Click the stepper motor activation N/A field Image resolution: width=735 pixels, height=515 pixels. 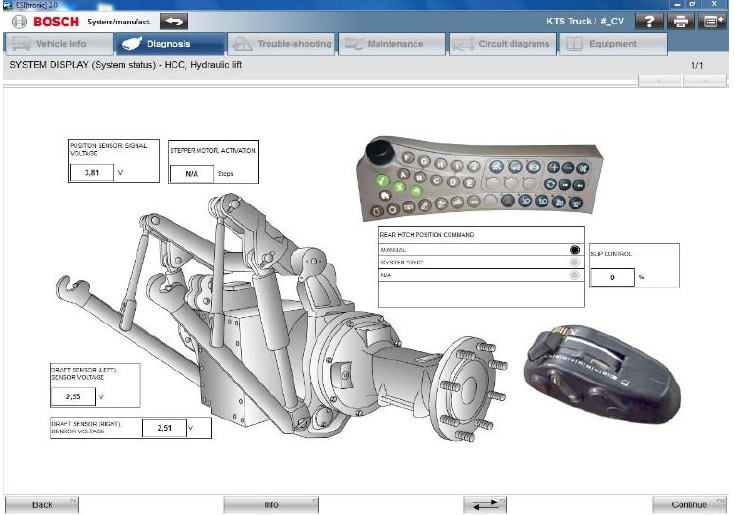(192, 174)
